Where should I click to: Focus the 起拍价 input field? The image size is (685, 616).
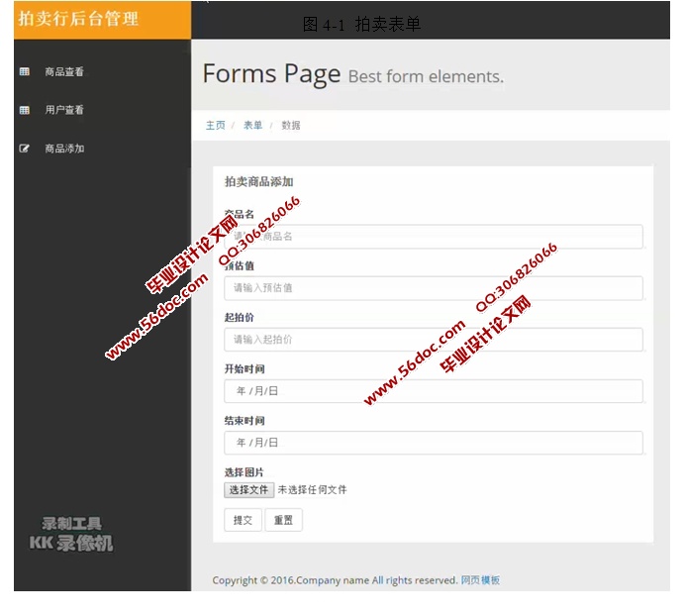tap(434, 340)
